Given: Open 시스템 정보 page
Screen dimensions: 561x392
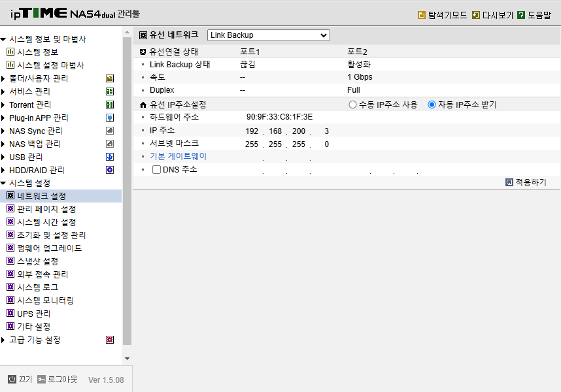Looking at the screenshot, I should coord(37,52).
